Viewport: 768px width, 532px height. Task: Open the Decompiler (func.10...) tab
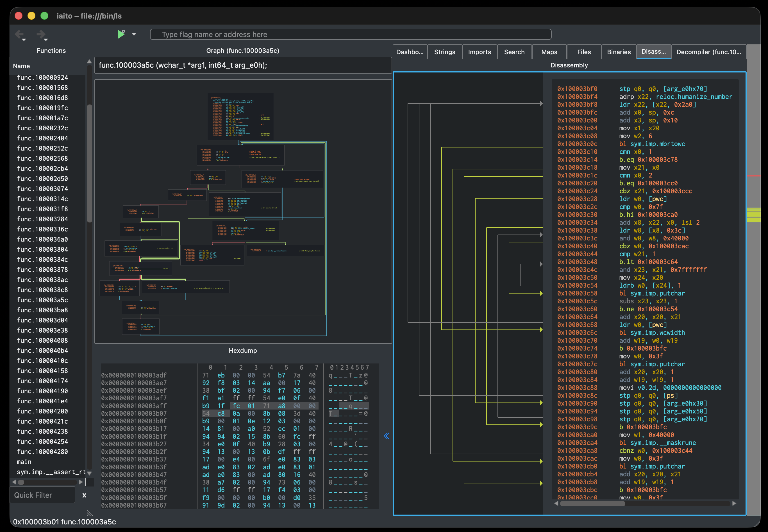[708, 52]
